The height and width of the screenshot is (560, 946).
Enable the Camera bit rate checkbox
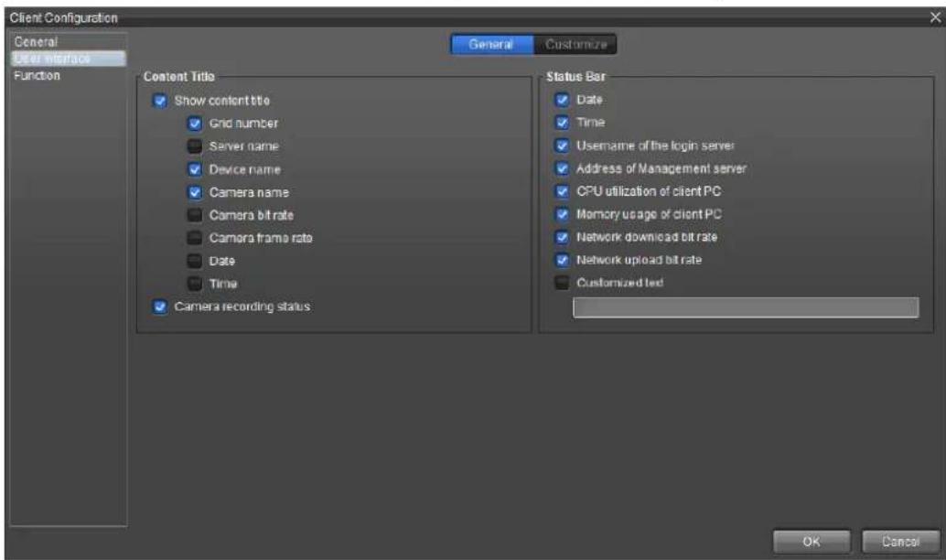coord(194,215)
